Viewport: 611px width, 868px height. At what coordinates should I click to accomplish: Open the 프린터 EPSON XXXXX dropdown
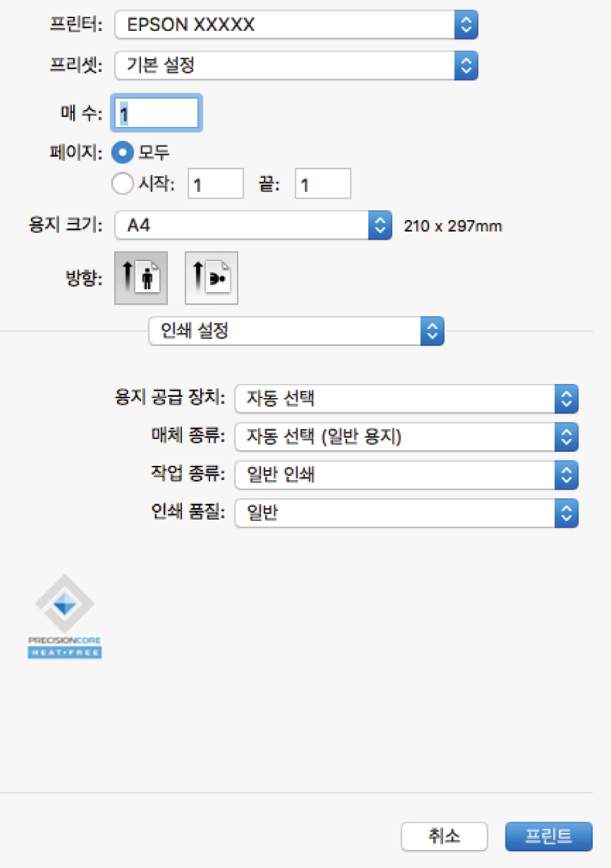click(x=296, y=26)
